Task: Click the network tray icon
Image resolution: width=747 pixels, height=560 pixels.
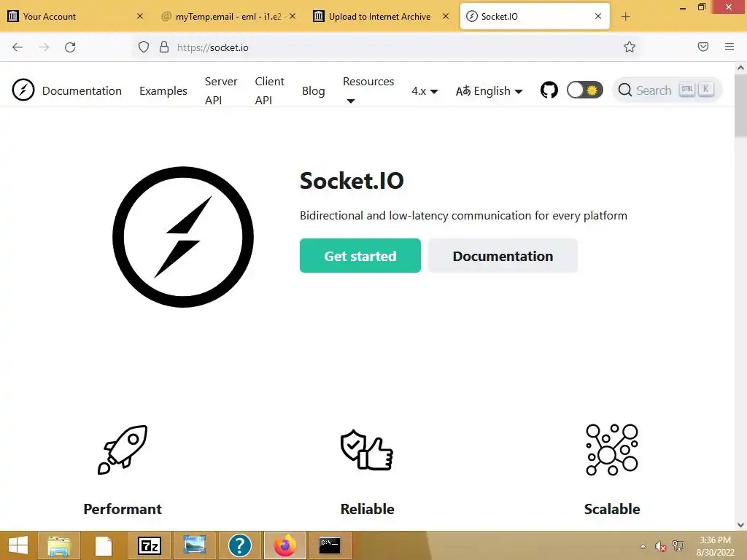Action: coord(678,546)
